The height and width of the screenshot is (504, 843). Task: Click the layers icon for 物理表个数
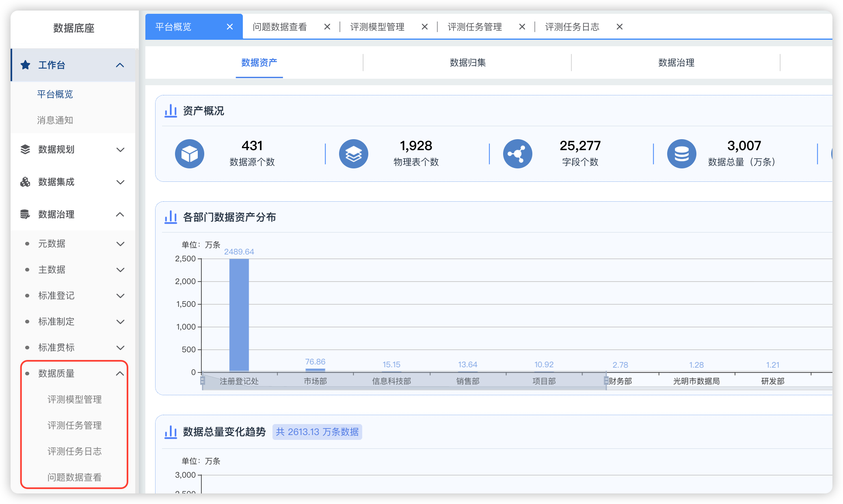click(354, 154)
